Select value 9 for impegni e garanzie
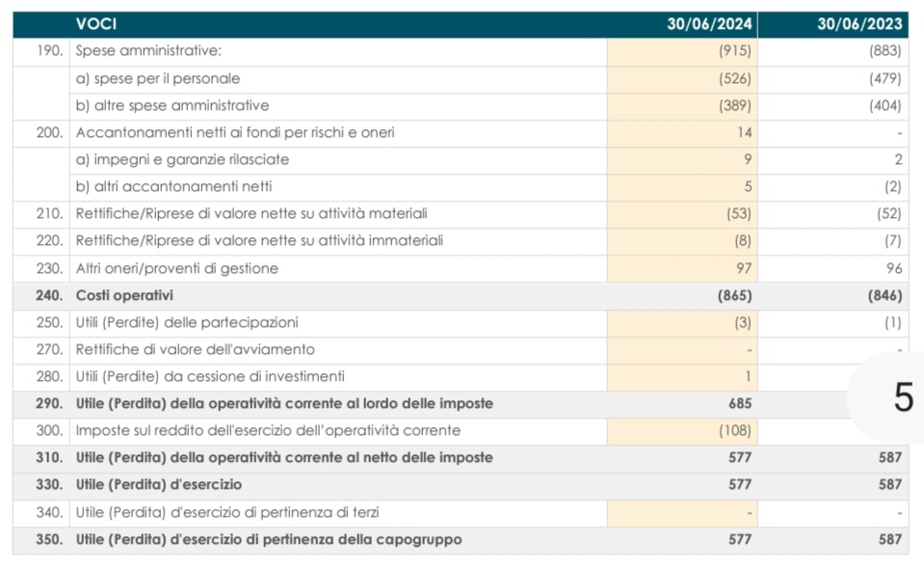 (x=748, y=160)
